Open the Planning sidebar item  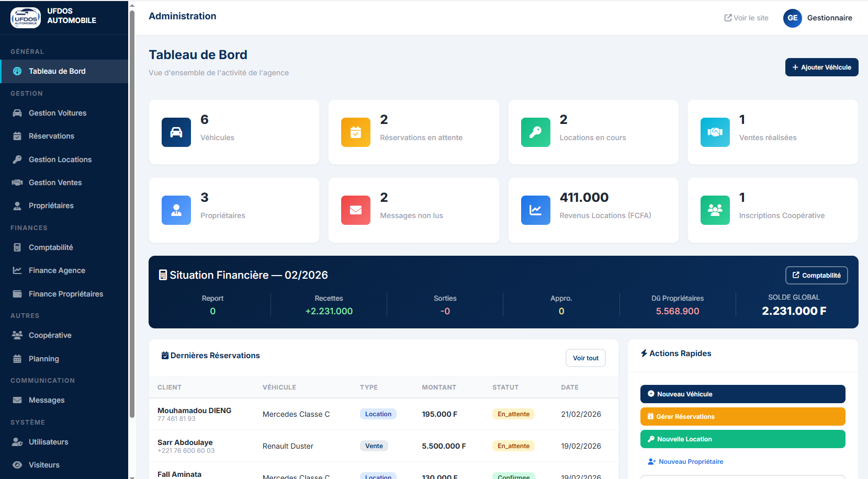click(44, 359)
